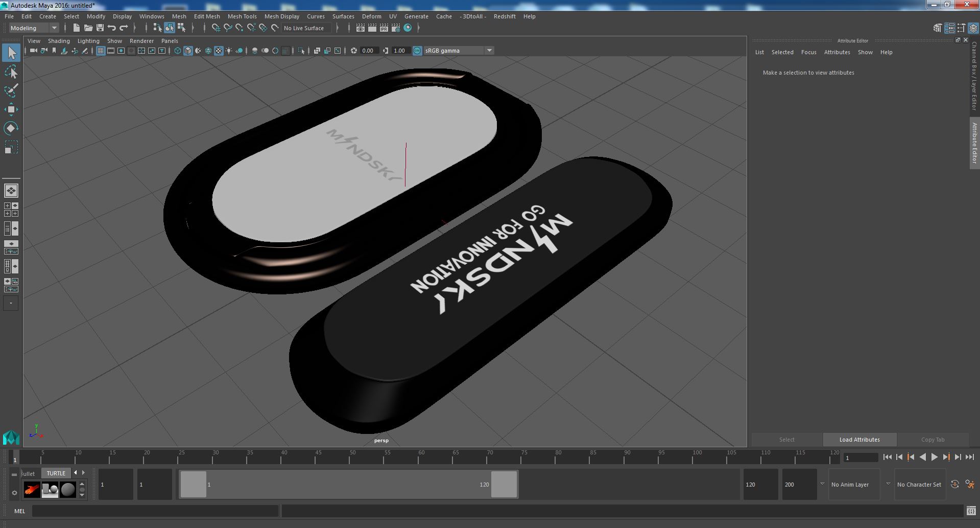The image size is (980, 528).
Task: Toggle snap to curves
Action: (228, 28)
